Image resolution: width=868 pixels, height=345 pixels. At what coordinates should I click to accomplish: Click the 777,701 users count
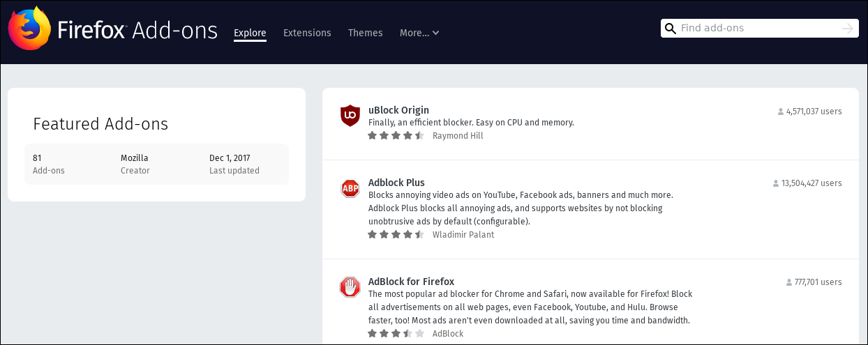[x=818, y=283]
